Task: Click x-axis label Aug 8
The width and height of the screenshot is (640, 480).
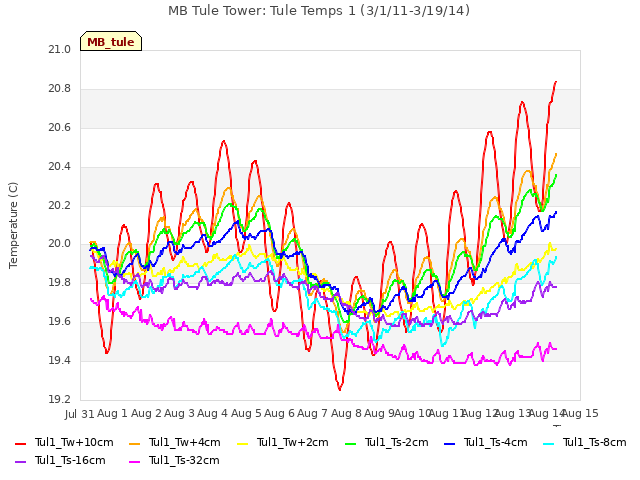Action: coord(347,413)
